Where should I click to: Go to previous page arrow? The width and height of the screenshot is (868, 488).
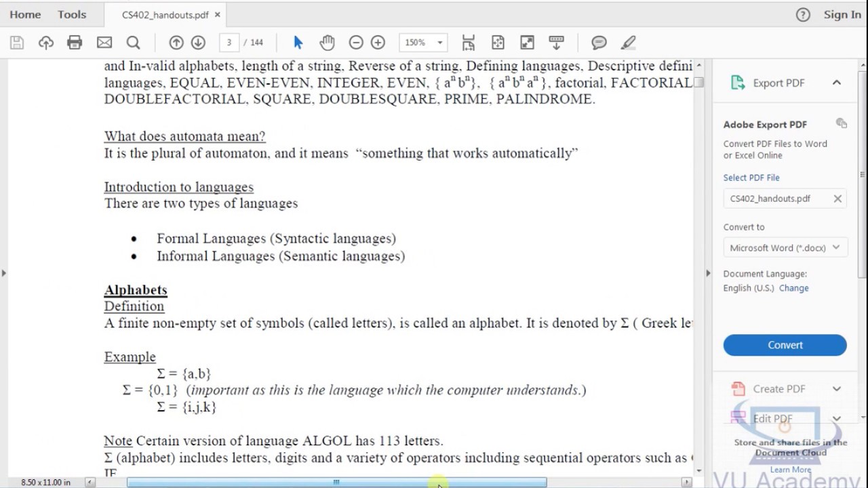tap(176, 43)
